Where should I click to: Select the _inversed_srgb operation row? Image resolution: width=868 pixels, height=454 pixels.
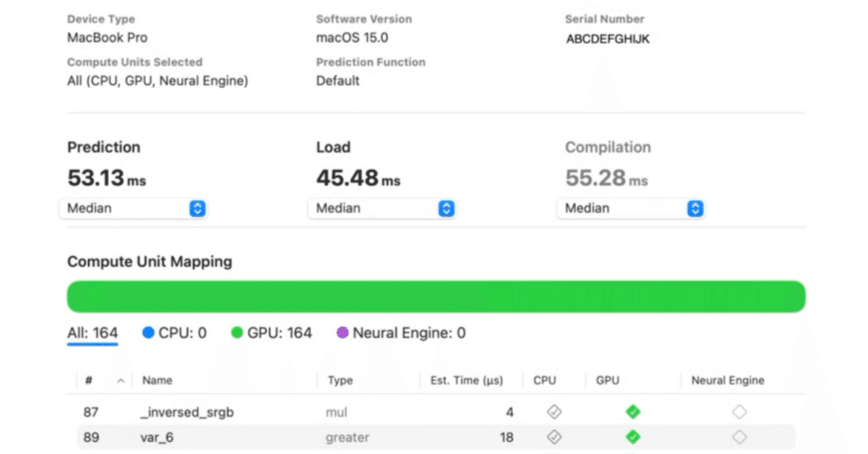coord(186,412)
